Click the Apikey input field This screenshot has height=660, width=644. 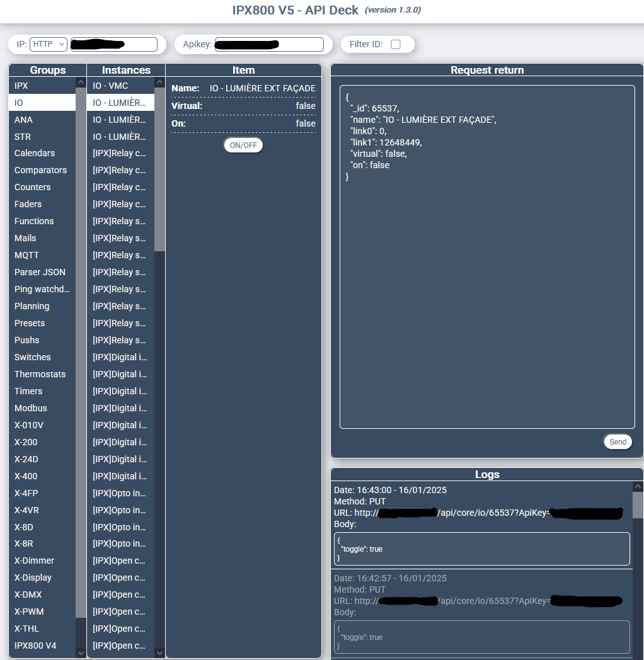click(269, 44)
